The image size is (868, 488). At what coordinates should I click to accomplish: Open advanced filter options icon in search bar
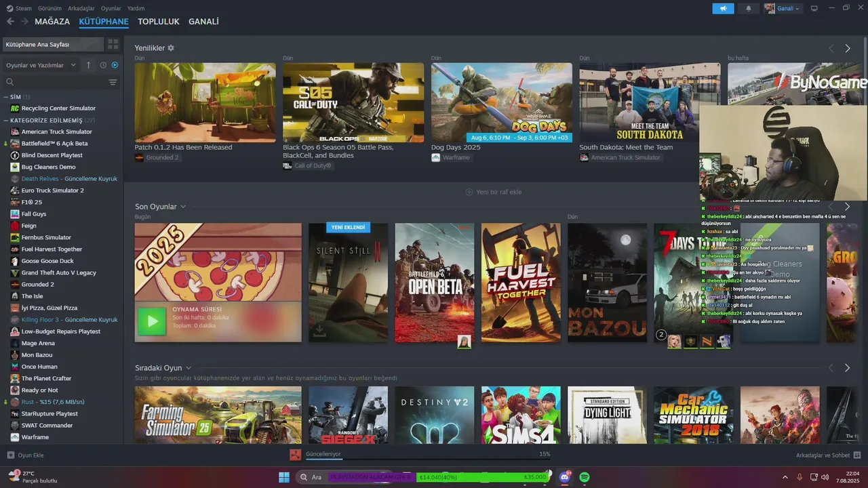point(113,82)
